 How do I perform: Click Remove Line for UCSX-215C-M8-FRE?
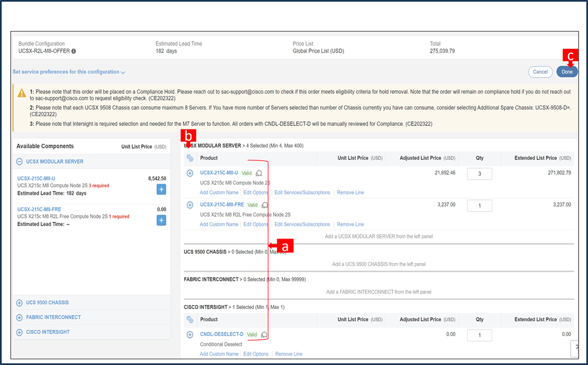350,224
